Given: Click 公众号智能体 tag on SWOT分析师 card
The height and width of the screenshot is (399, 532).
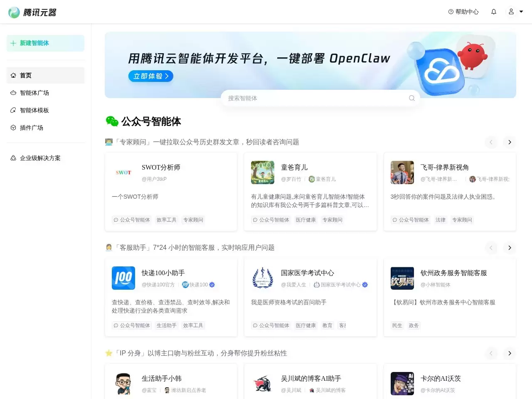Looking at the screenshot, I should pos(132,220).
